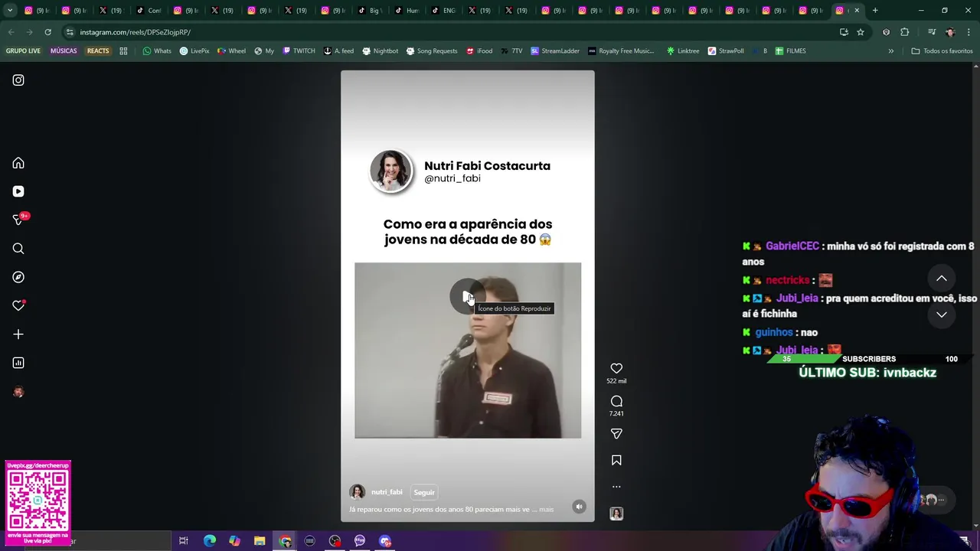The width and height of the screenshot is (980, 551).
Task: Open Chrome profile avatar in toolbar
Action: pos(950,32)
